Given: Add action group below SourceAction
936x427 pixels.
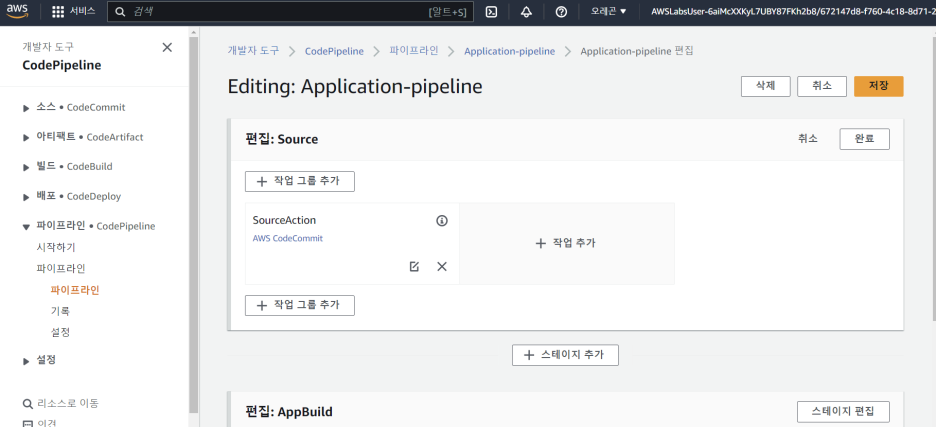Looking at the screenshot, I should click(x=300, y=305).
